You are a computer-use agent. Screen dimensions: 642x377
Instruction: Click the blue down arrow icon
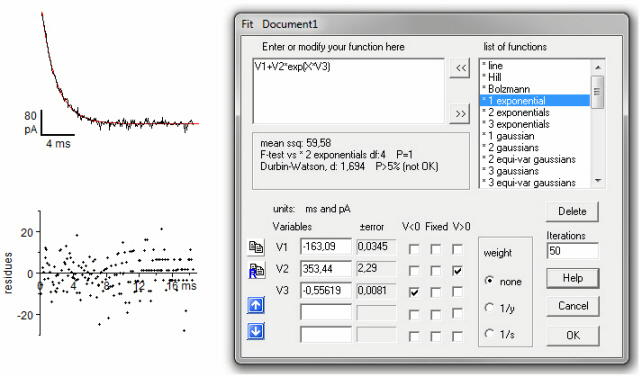tap(256, 331)
